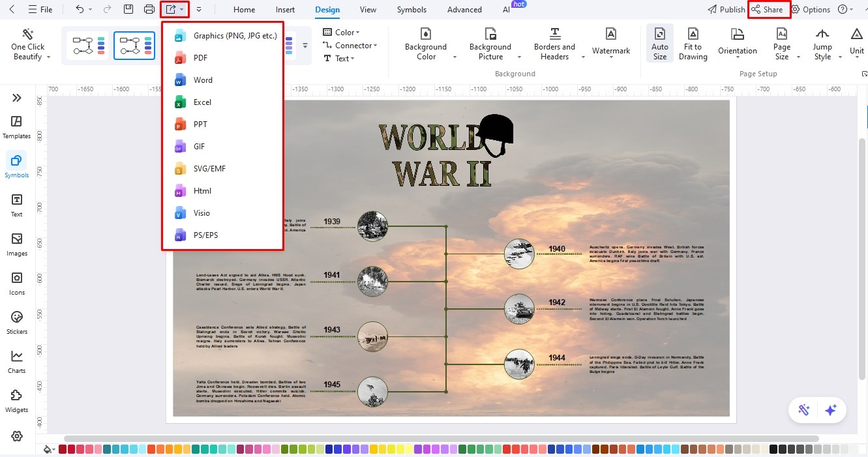Export as SVG/EMF
Viewport: 868px width, 457px height.
222,169
